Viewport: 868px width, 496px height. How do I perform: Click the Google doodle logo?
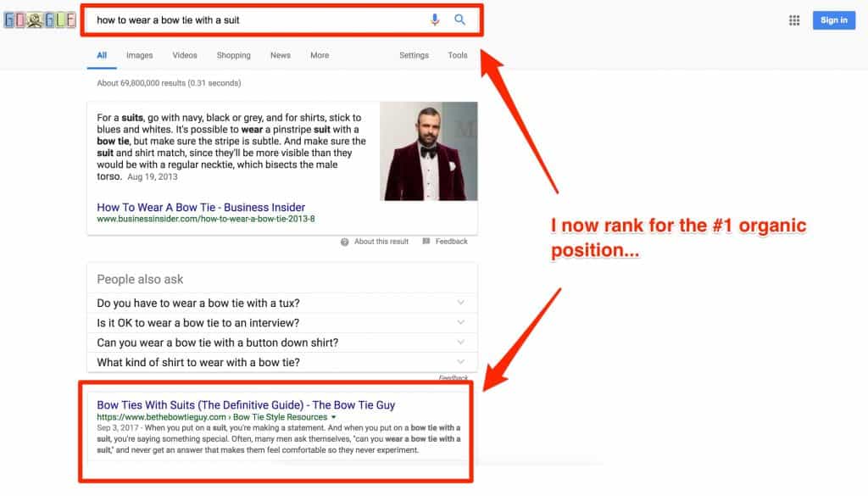point(40,20)
